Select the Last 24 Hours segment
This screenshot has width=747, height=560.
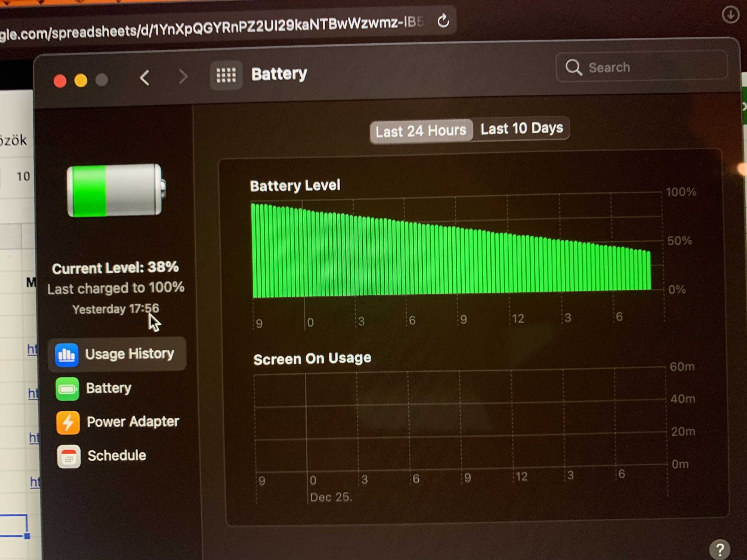click(x=421, y=131)
